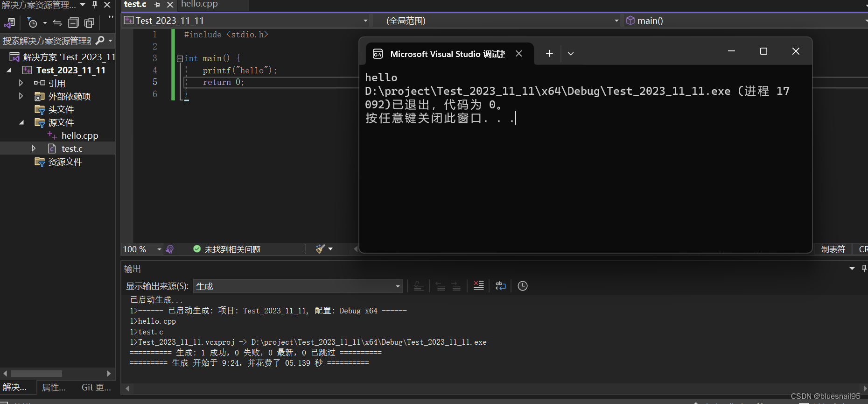Expand the test.c tree node

34,149
